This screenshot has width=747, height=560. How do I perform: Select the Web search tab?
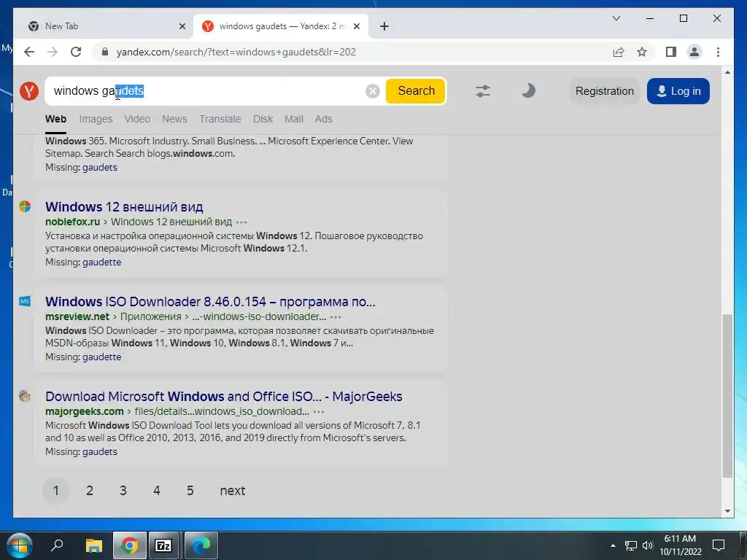pyautogui.click(x=55, y=119)
